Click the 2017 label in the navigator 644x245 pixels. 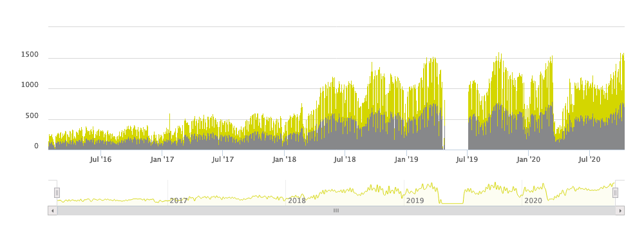178,201
